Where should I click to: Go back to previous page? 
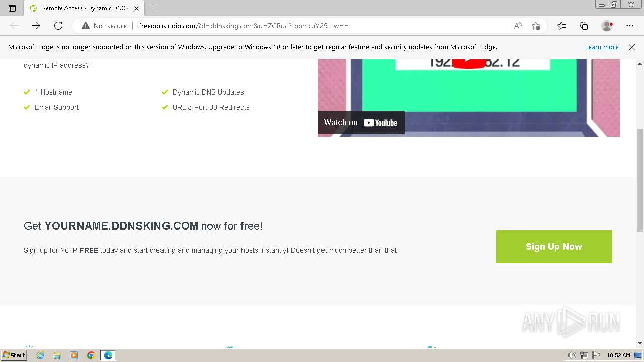pos(14,26)
